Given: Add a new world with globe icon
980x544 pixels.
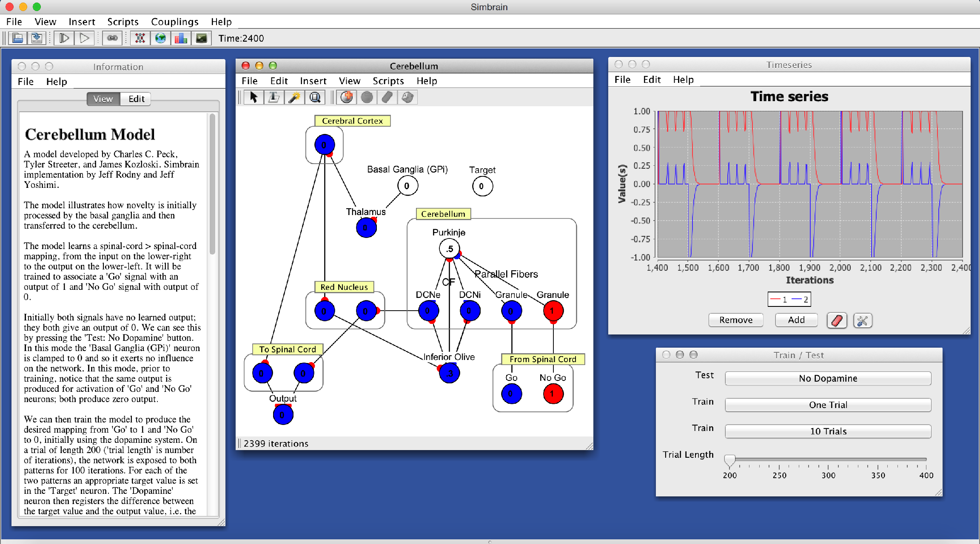Looking at the screenshot, I should [160, 38].
